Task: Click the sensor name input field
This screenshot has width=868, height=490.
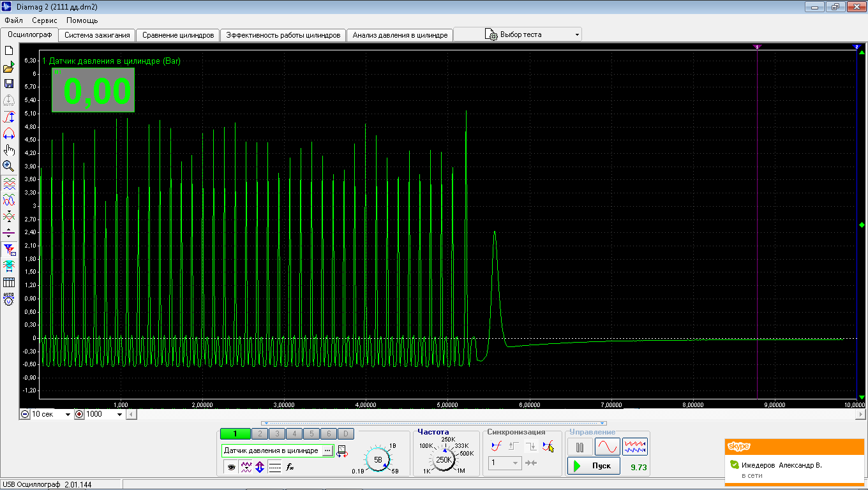Action: pos(273,450)
